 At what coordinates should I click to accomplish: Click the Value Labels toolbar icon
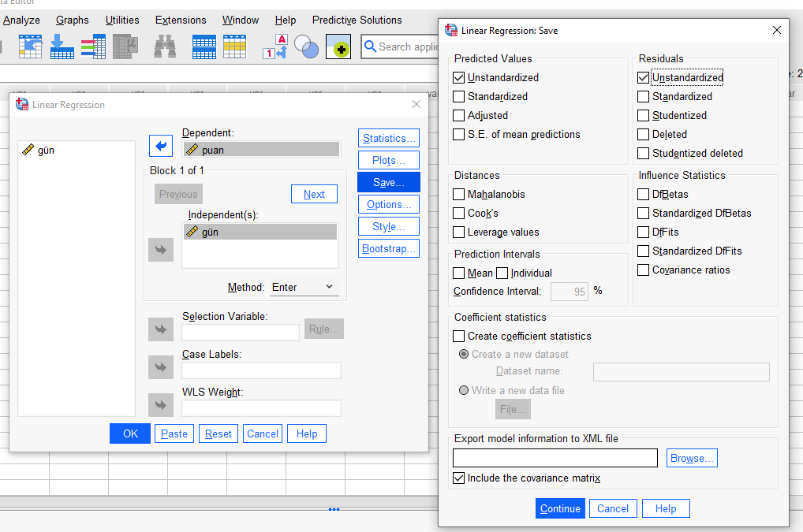[x=275, y=47]
